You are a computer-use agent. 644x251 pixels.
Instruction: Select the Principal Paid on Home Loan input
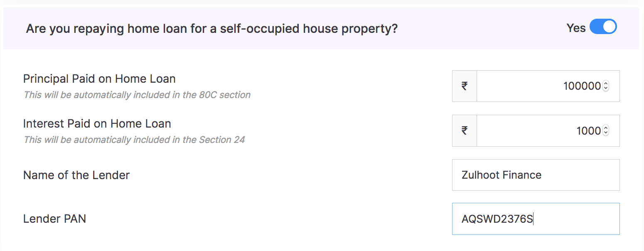(540, 86)
